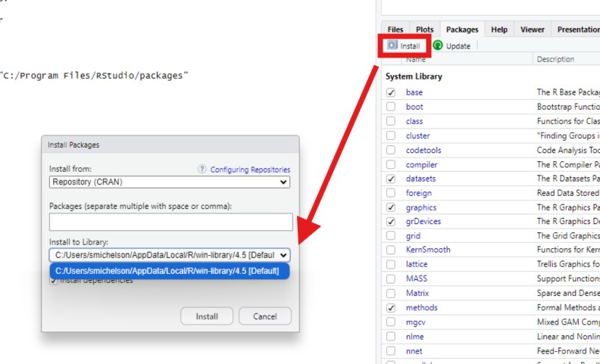Click the Install button in dialog
This screenshot has height=364, width=600.
(x=207, y=316)
